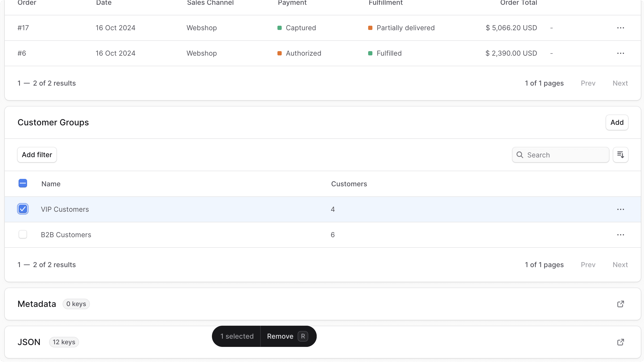Open the VIP Customers ellipsis dropdown

pyautogui.click(x=621, y=209)
